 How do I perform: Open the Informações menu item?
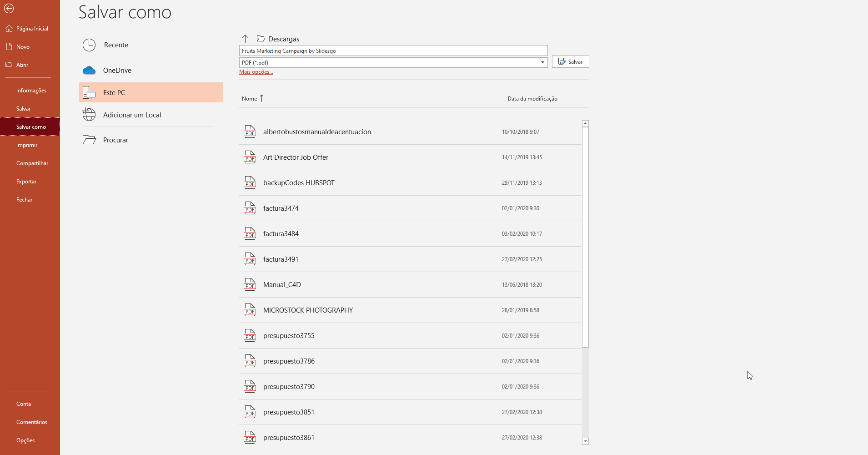pyautogui.click(x=30, y=91)
